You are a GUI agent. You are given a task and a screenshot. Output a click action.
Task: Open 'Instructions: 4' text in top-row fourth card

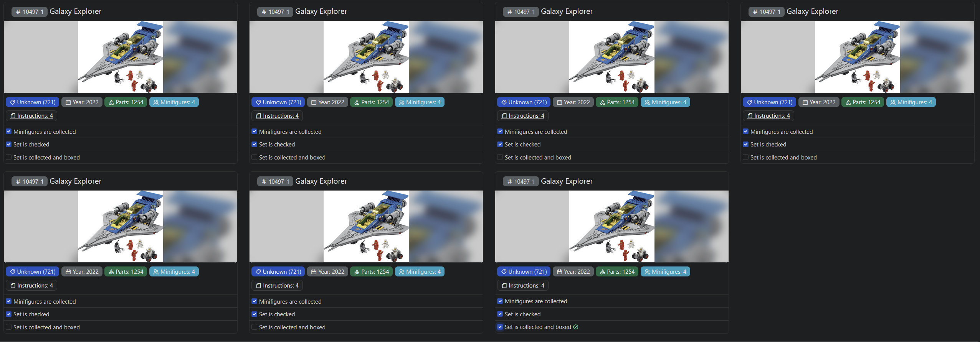click(x=772, y=116)
